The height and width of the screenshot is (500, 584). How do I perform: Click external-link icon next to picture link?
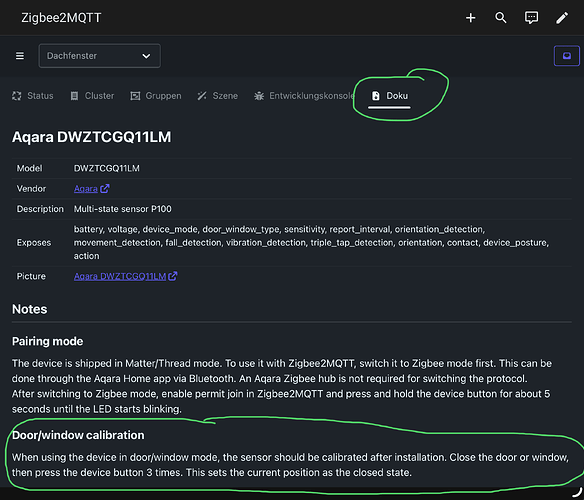172,276
